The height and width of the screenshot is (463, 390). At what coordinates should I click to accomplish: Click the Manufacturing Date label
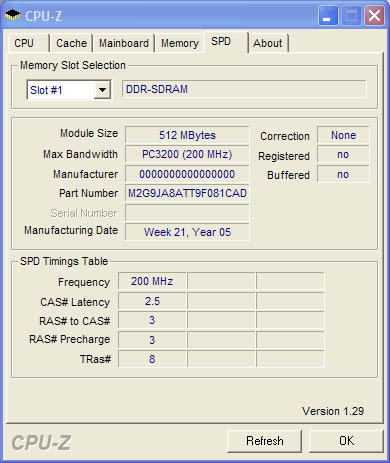[x=71, y=230]
